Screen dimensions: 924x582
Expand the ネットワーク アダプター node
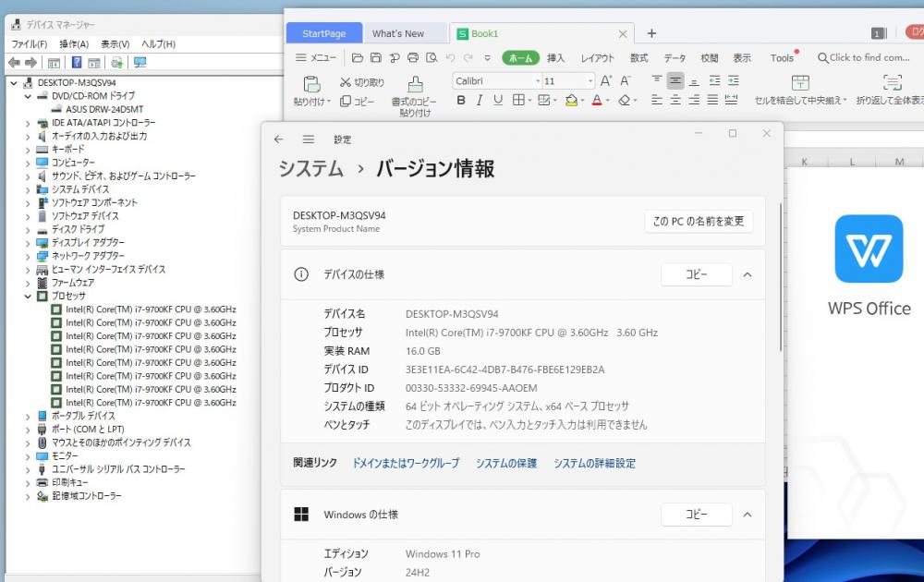pyautogui.click(x=28, y=256)
